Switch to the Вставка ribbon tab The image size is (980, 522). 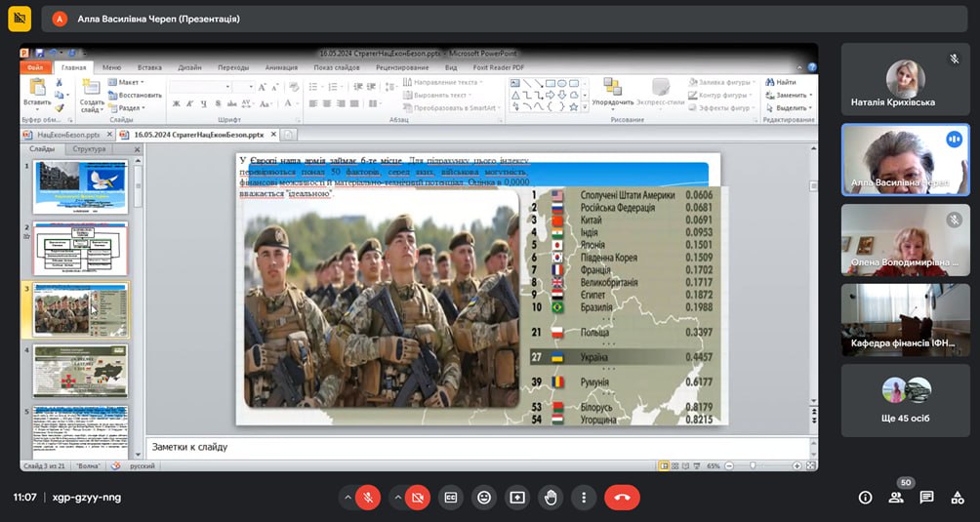[x=149, y=68]
